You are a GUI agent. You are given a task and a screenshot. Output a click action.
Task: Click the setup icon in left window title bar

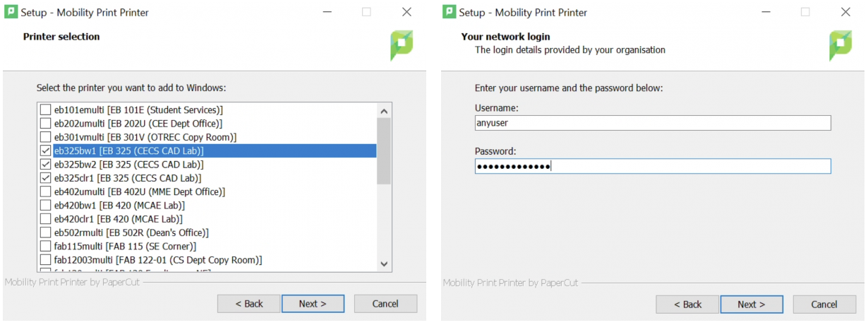11,12
